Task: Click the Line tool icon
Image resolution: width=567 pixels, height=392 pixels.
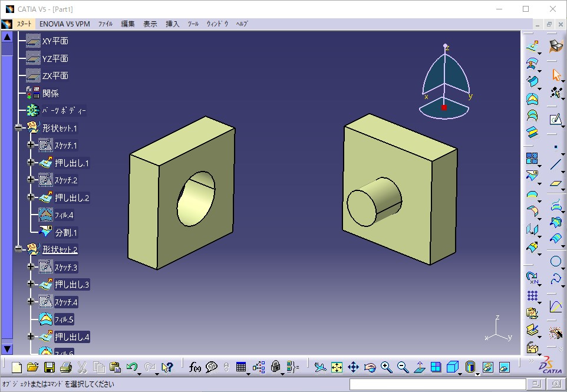Action: 556,164
